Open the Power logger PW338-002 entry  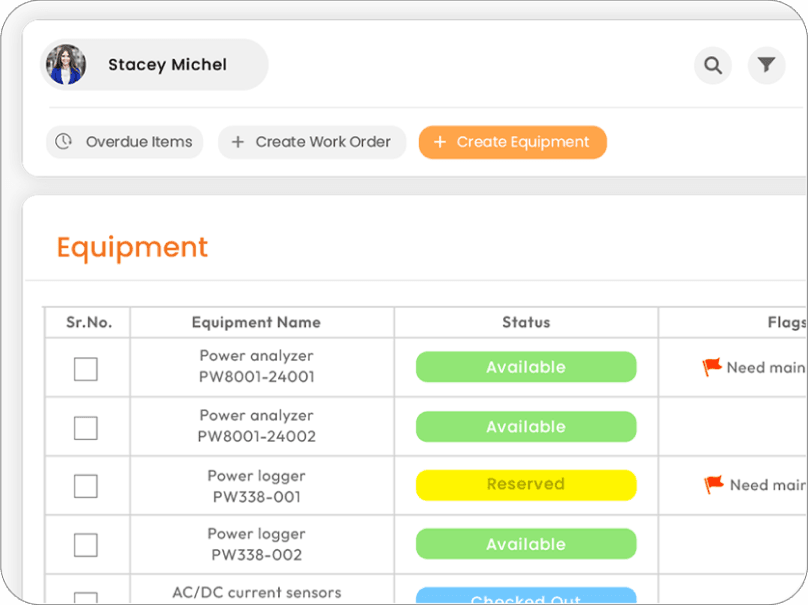(x=257, y=544)
